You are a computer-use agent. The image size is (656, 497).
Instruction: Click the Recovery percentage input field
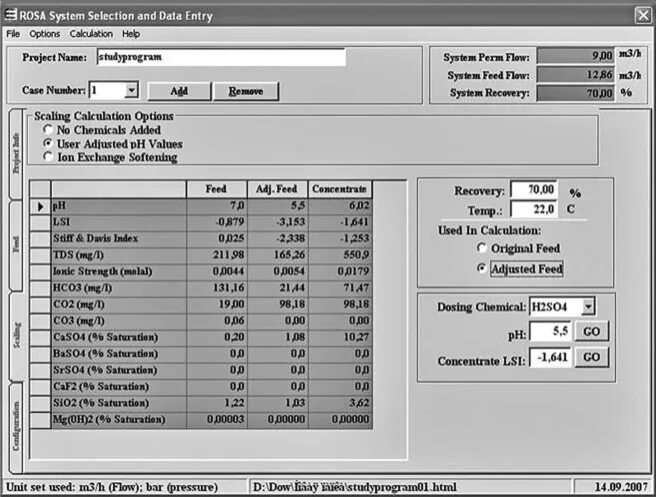534,190
